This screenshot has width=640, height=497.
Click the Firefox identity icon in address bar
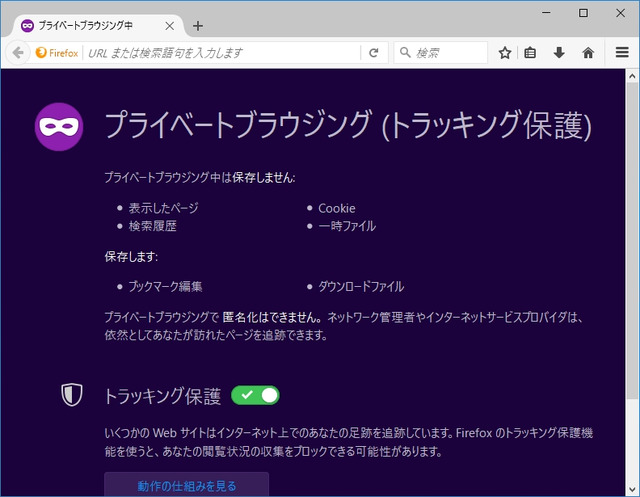click(57, 53)
